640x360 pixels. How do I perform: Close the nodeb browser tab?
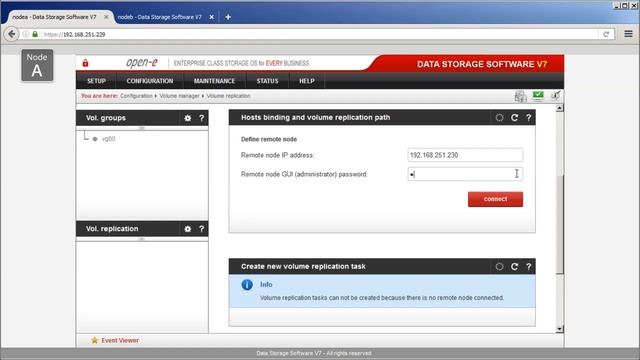coord(211,17)
